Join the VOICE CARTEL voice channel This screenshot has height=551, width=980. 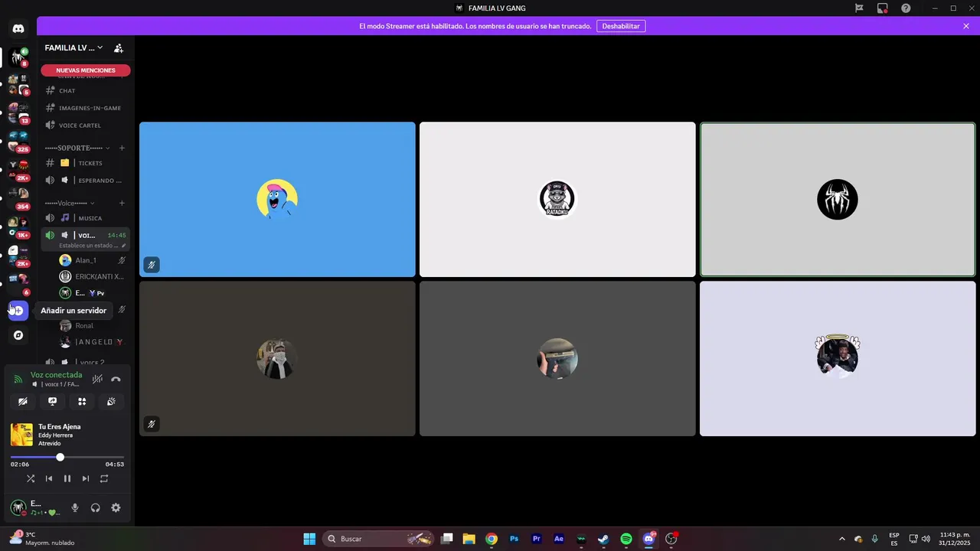point(83,125)
